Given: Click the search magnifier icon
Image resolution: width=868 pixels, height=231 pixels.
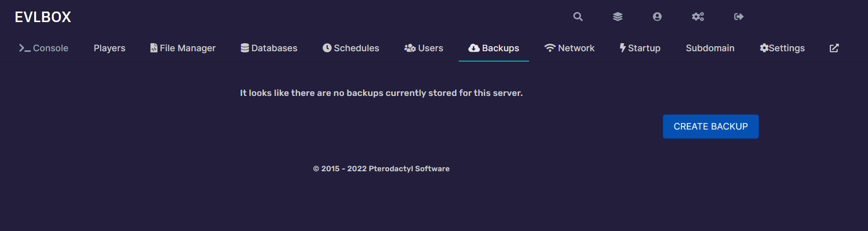Looking at the screenshot, I should [578, 17].
